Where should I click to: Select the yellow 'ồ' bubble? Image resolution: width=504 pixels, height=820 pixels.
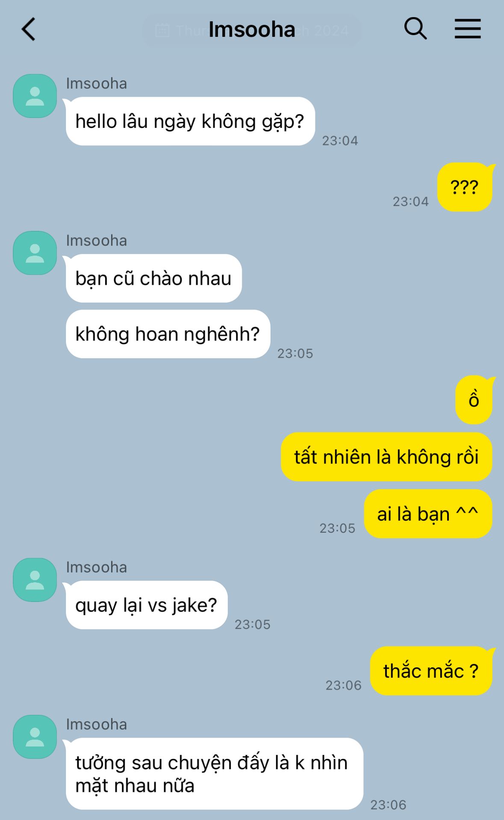click(x=474, y=400)
